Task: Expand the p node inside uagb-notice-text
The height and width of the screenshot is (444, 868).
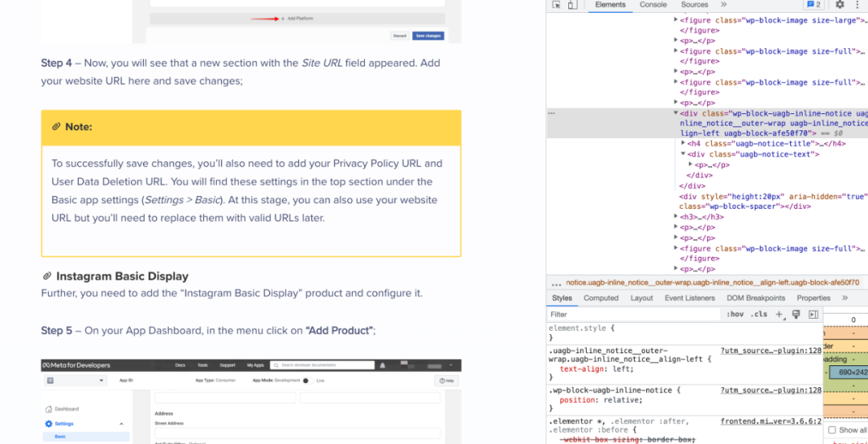Action: pyautogui.click(x=690, y=165)
